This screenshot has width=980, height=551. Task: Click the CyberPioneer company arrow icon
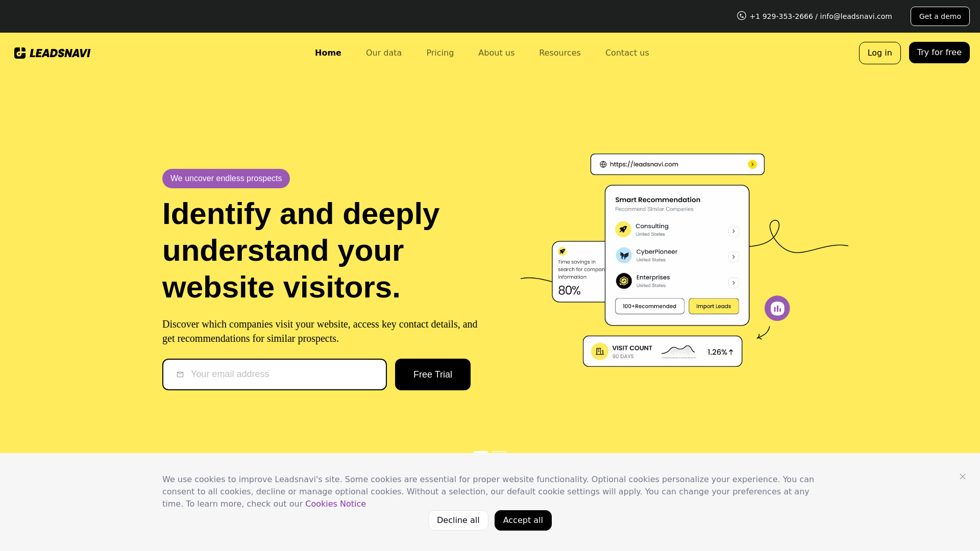click(733, 256)
